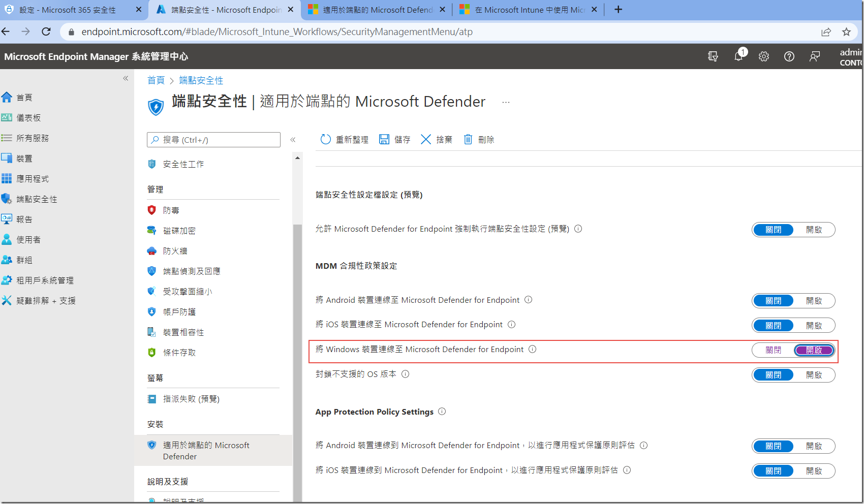Click the info icon beside the Windows 裝置連線 setting
This screenshot has height=504, width=864.
tap(533, 349)
